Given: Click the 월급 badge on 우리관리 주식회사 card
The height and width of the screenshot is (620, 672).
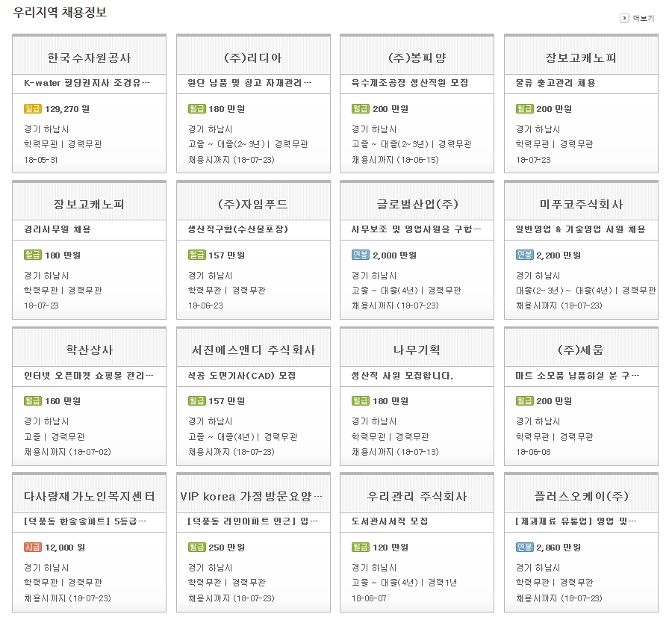Looking at the screenshot, I should pyautogui.click(x=361, y=548).
